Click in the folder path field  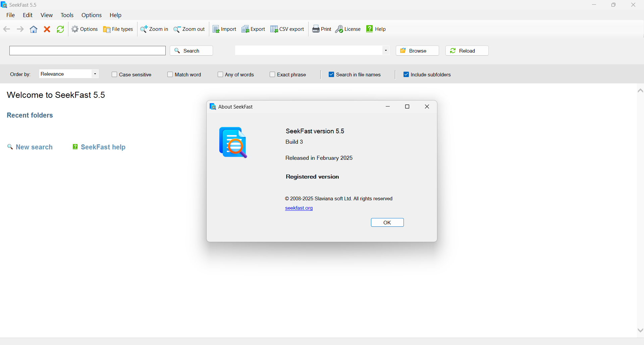pyautogui.click(x=309, y=51)
